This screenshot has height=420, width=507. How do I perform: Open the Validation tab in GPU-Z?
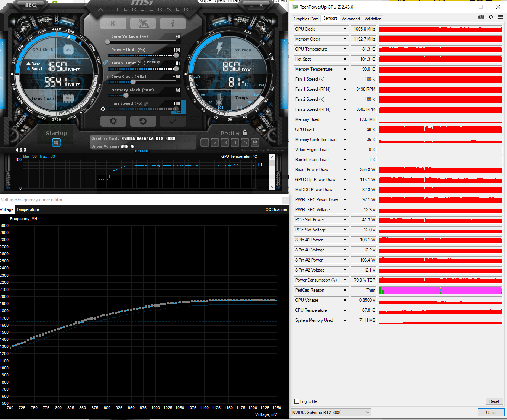[373, 19]
